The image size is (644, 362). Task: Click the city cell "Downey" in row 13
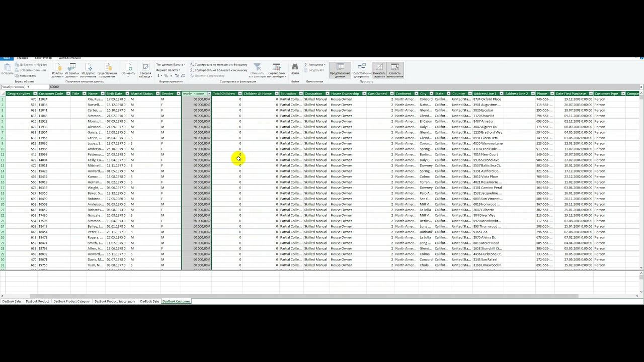(x=426, y=165)
